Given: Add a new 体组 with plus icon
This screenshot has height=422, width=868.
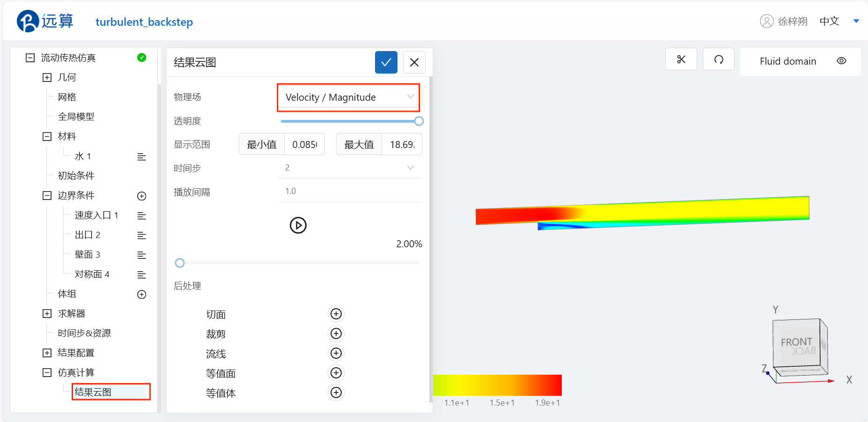Looking at the screenshot, I should click(141, 294).
